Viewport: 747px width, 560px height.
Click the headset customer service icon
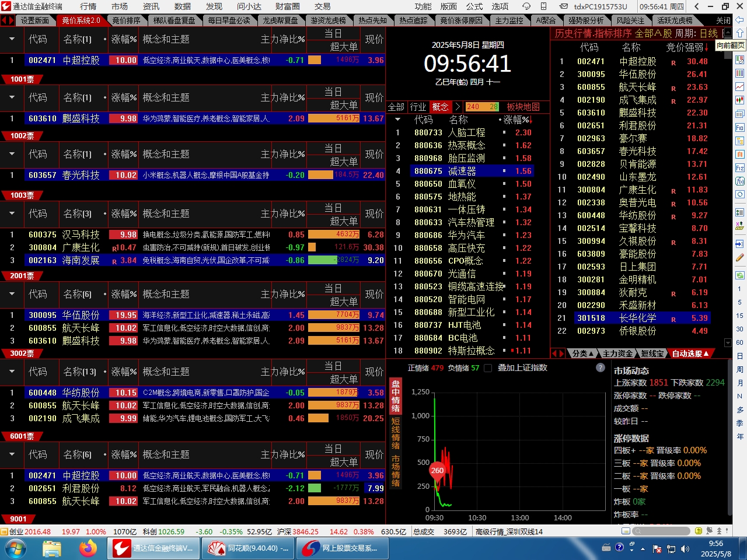click(x=526, y=6)
